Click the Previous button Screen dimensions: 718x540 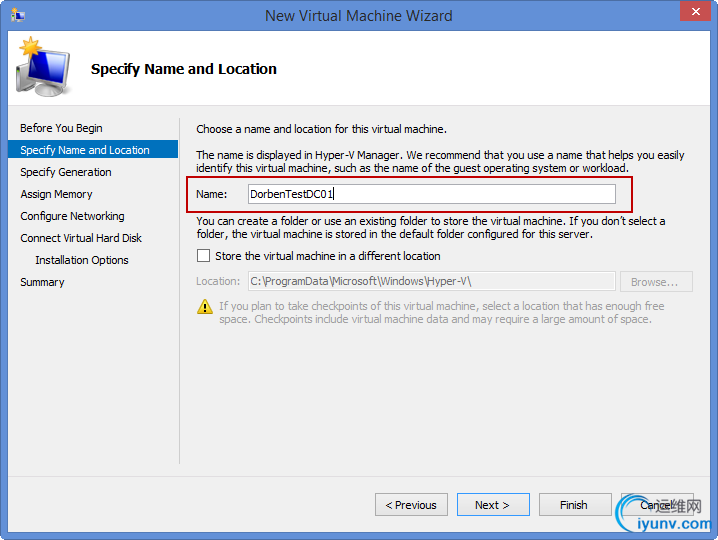pyautogui.click(x=411, y=505)
